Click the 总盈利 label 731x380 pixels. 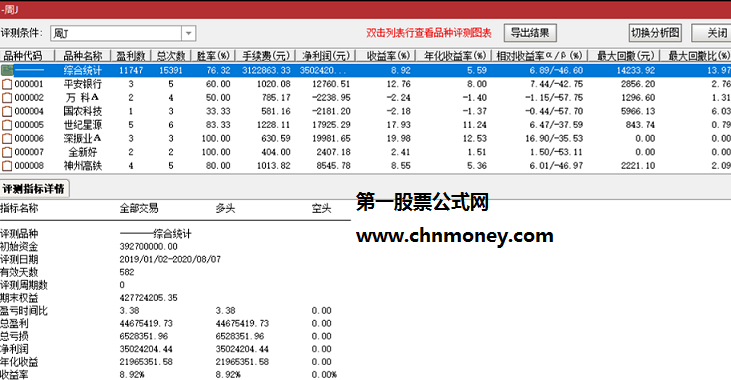(x=14, y=324)
